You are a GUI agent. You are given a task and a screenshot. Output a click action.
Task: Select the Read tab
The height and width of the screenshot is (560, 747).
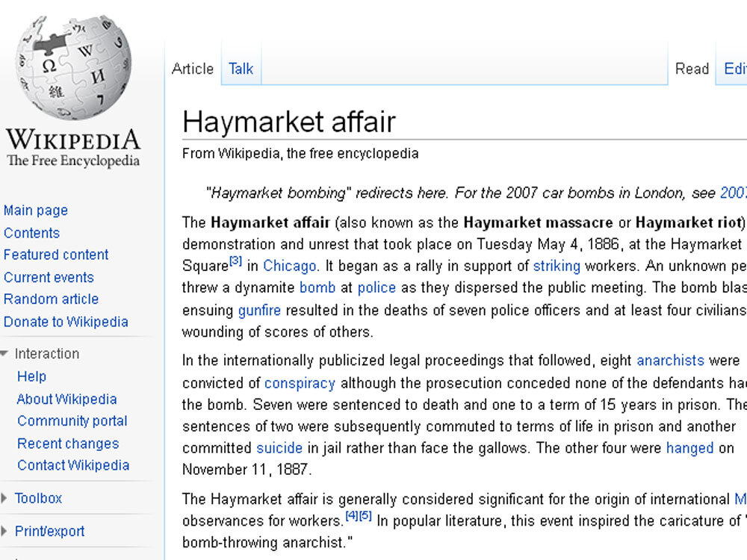coord(692,69)
